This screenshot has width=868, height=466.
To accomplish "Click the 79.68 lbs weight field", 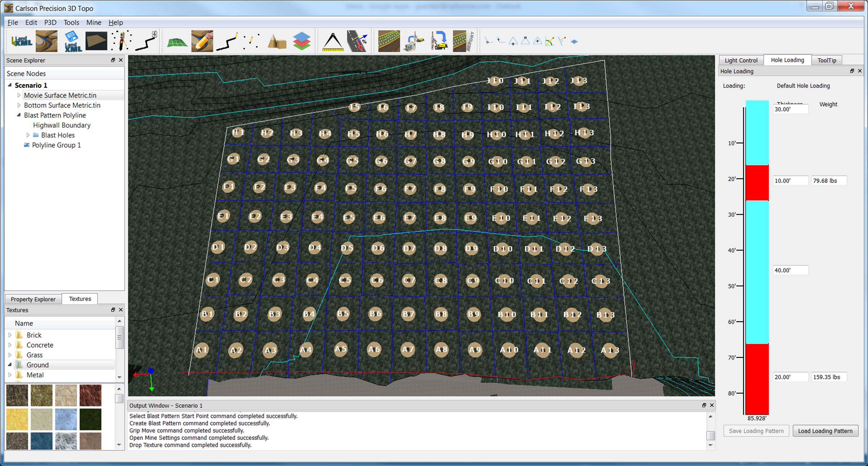I will [x=829, y=181].
